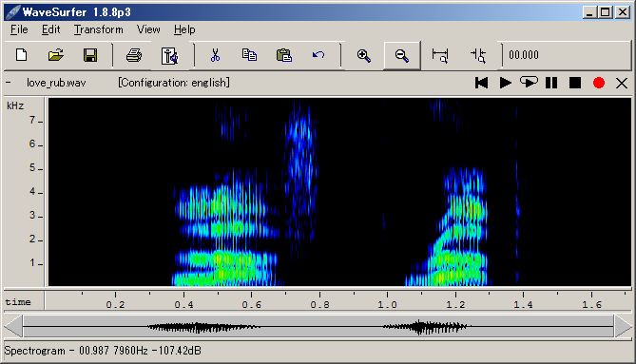Viewport: 636px width, 364px height.
Task: Save the file with floppy disk icon
Action: 90,55
